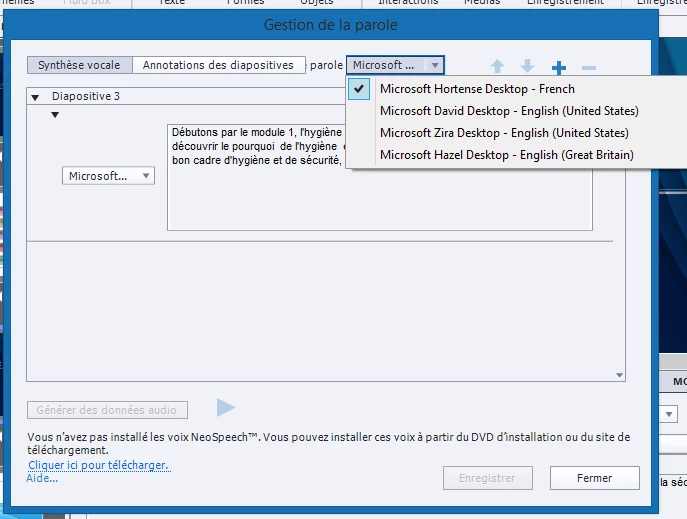Click the list scroll-down arrow
Image resolution: width=687 pixels, height=519 pixels.
coord(620,375)
